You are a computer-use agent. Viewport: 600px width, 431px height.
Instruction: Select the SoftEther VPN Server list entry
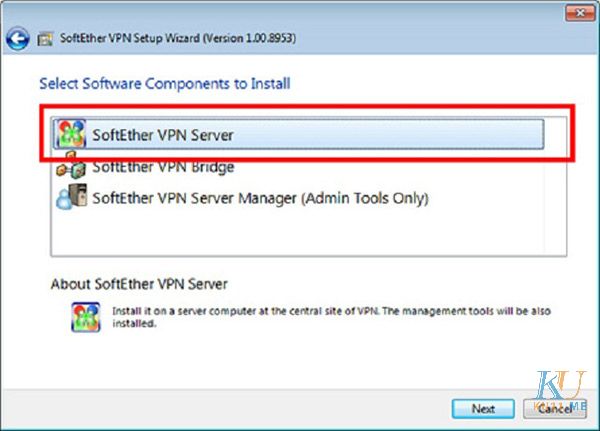[x=163, y=134]
